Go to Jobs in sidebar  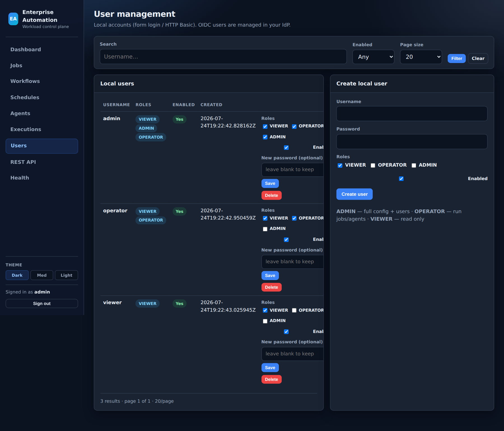tap(42, 66)
